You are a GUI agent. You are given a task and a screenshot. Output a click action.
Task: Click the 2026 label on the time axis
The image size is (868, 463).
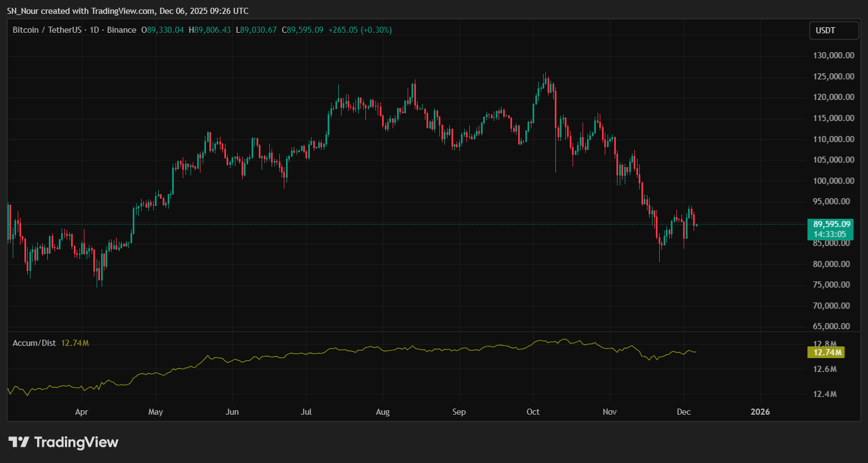pyautogui.click(x=760, y=412)
